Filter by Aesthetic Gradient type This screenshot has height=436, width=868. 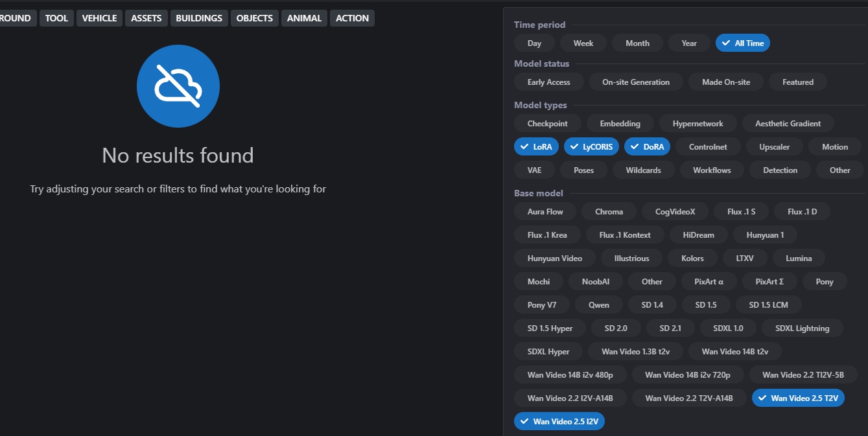788,124
